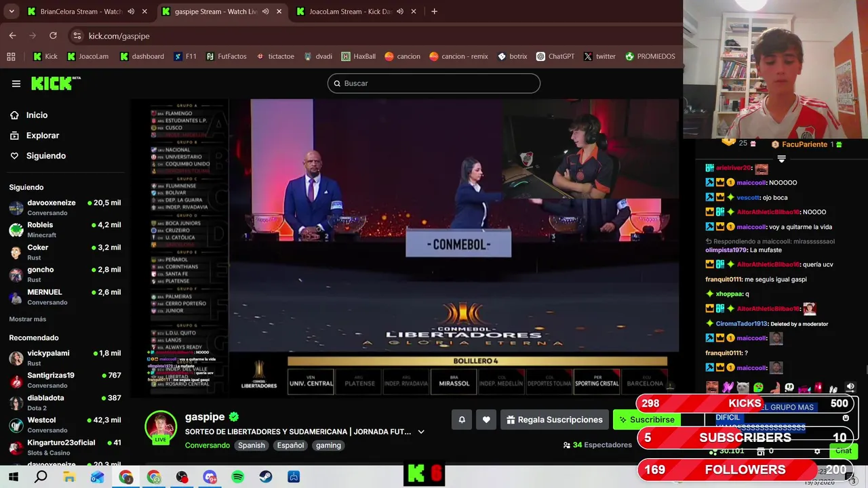Open the F11 bookmark

click(x=184, y=56)
